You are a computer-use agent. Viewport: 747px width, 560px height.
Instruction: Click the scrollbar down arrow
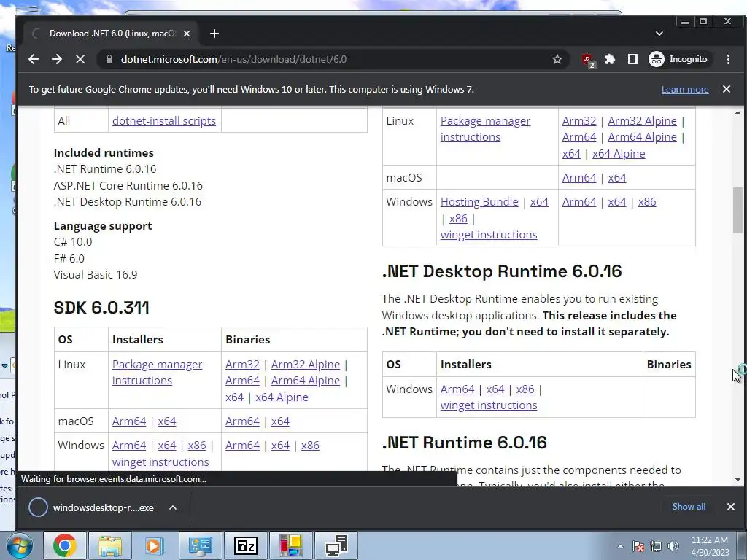[738, 480]
